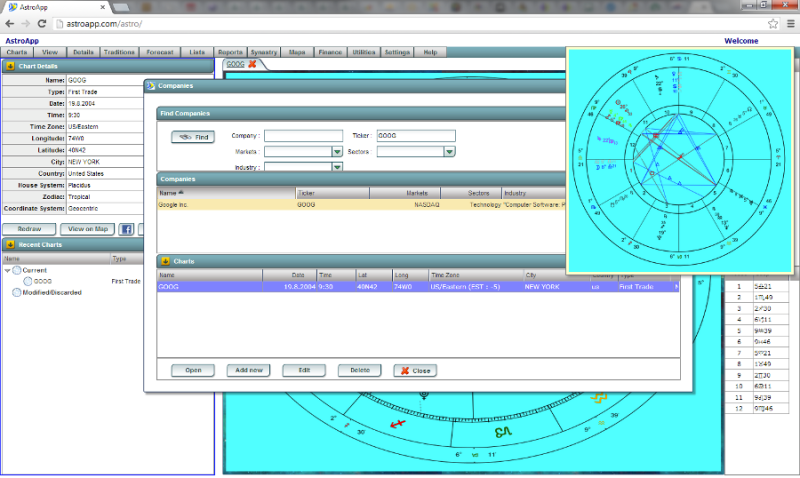Open the Finance menu
Image resolution: width=800 pixels, height=478 pixels.
pos(329,52)
